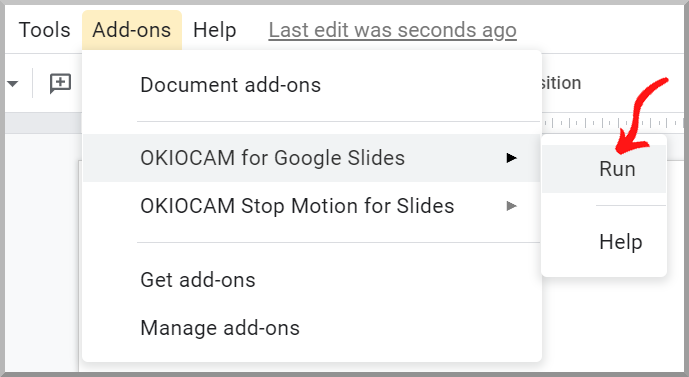Open the 'Last edit was seconds ago' link
This screenshot has height=377, width=689.
coord(392,30)
